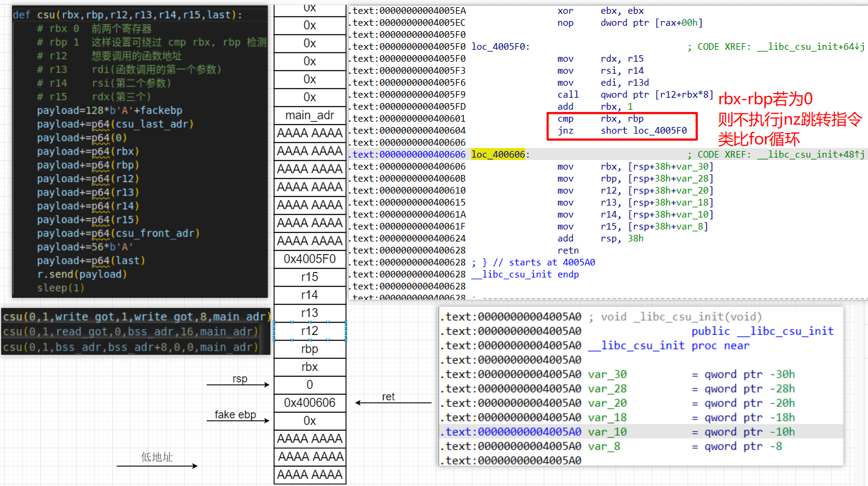
Task: Click the r.send(payload) line
Action: tap(82, 274)
